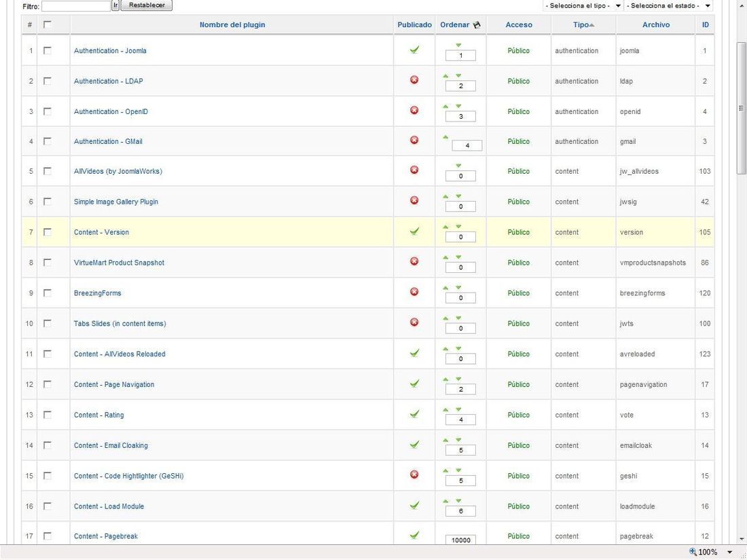Change Público access for Content - Pagebreak

(x=518, y=536)
